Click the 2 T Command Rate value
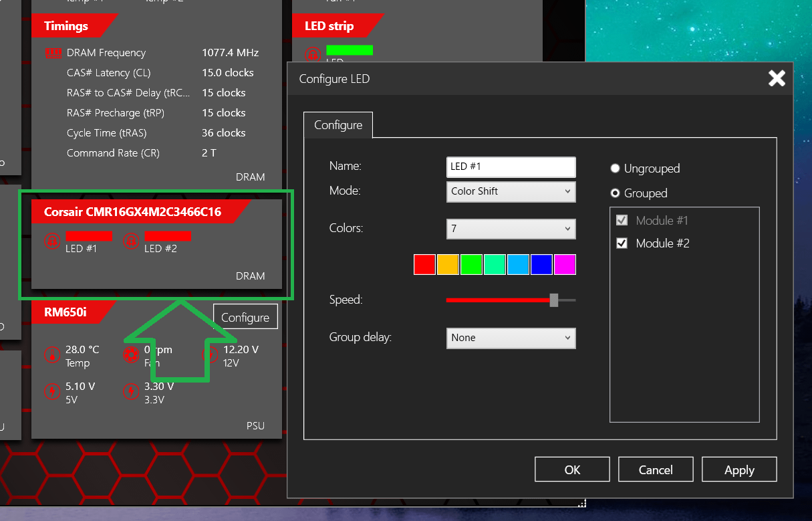The image size is (812, 521). click(209, 153)
